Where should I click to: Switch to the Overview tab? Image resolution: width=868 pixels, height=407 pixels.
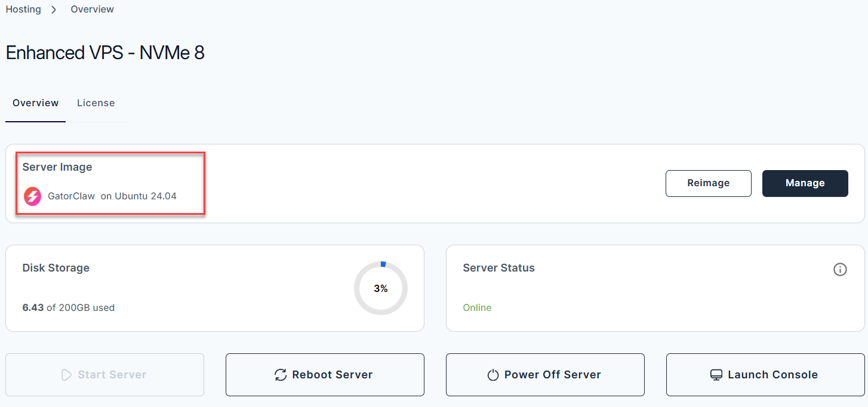point(36,103)
